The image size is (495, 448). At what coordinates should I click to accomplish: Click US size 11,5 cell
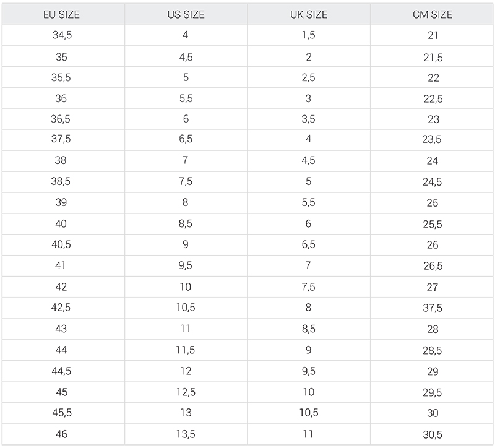point(186,350)
